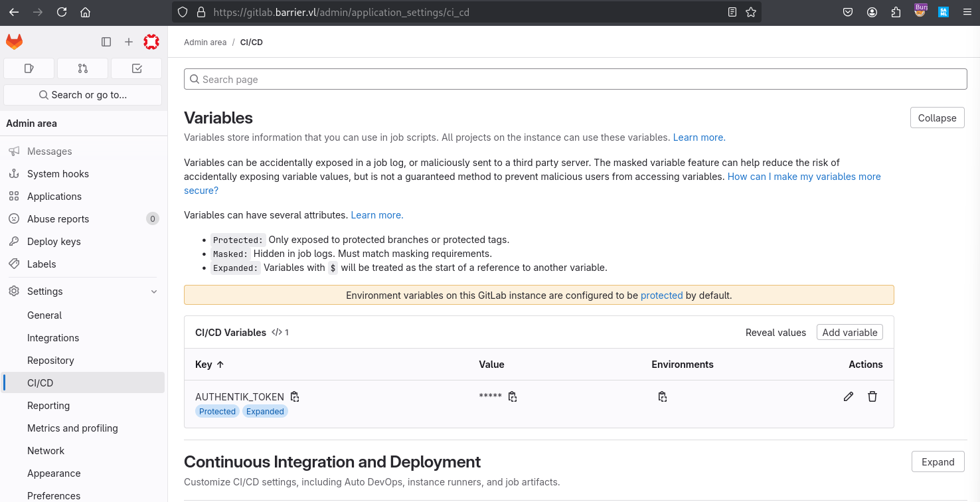Sort variables by Key column arrow
Viewport: 980px width, 502px height.
(x=220, y=365)
